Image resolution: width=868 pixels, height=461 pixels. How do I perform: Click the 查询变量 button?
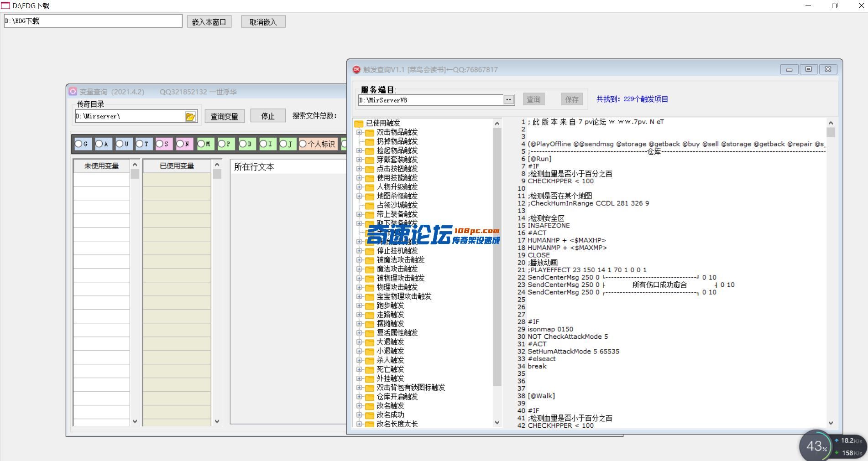[225, 116]
